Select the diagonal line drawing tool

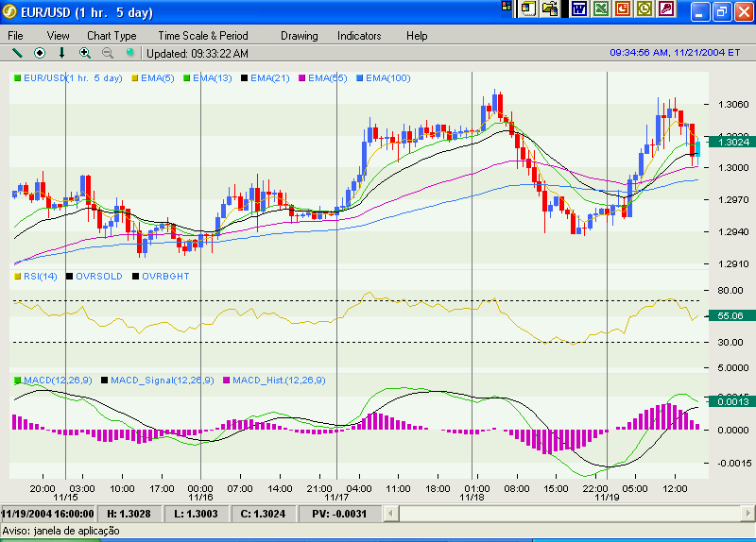pos(16,53)
